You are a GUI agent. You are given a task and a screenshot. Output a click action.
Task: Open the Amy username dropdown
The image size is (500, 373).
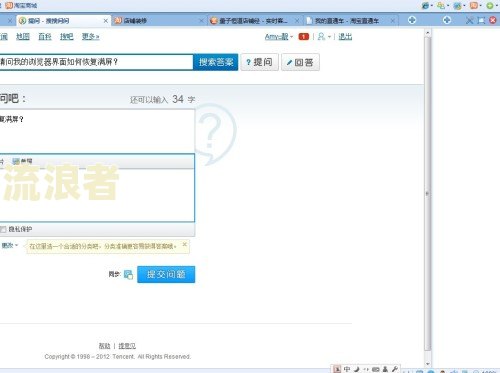point(279,37)
